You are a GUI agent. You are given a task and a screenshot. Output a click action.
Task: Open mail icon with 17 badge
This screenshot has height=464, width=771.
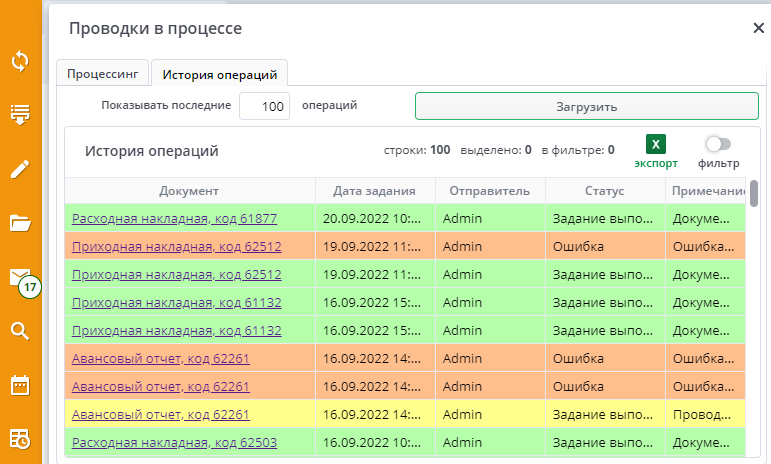click(21, 277)
